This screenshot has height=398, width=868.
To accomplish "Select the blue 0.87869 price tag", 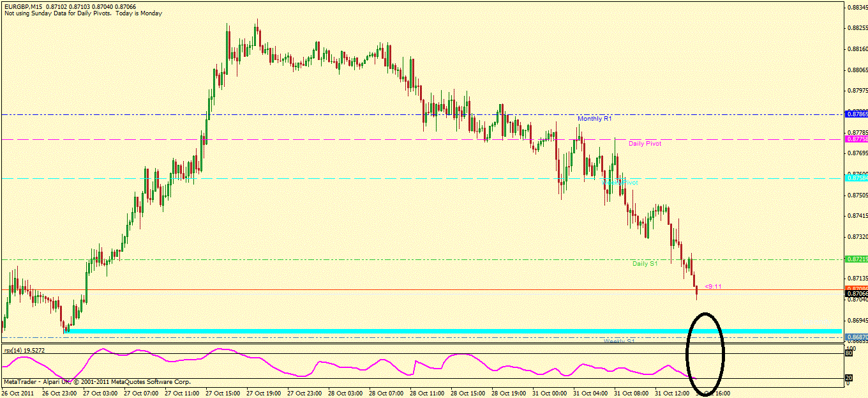I will pos(856,114).
